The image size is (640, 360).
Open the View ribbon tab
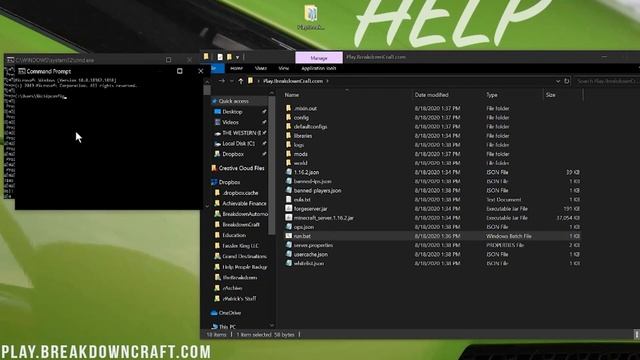pyautogui.click(x=284, y=68)
